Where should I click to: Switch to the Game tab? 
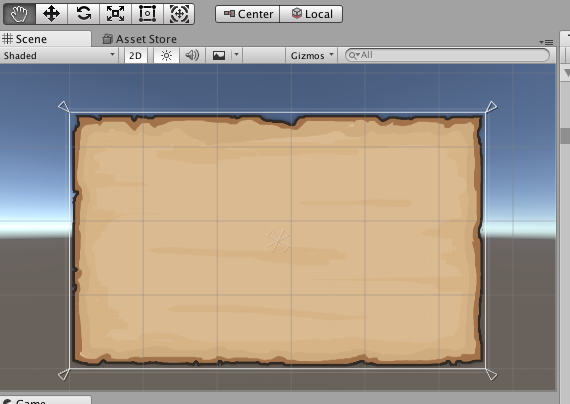pyautogui.click(x=45, y=401)
